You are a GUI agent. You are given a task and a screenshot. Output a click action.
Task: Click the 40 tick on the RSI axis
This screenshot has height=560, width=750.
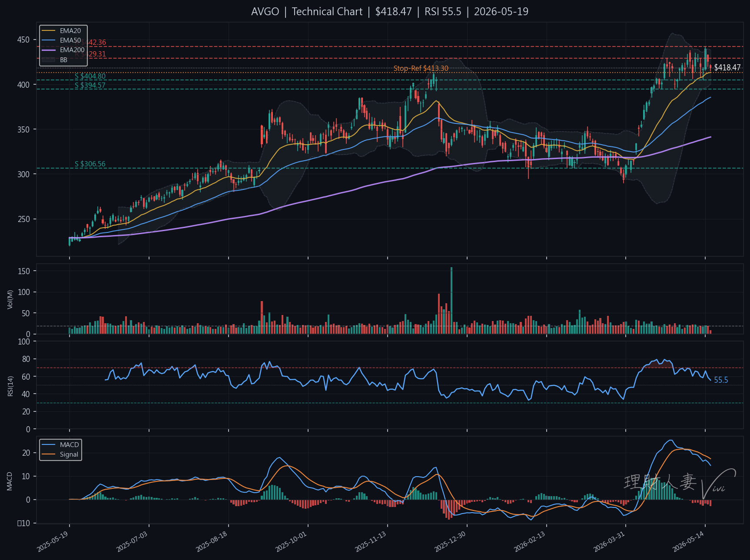(26, 394)
